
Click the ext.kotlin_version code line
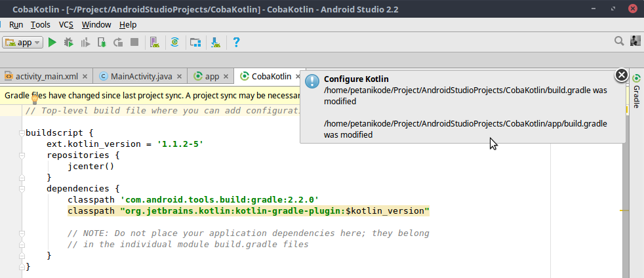pyautogui.click(x=125, y=144)
